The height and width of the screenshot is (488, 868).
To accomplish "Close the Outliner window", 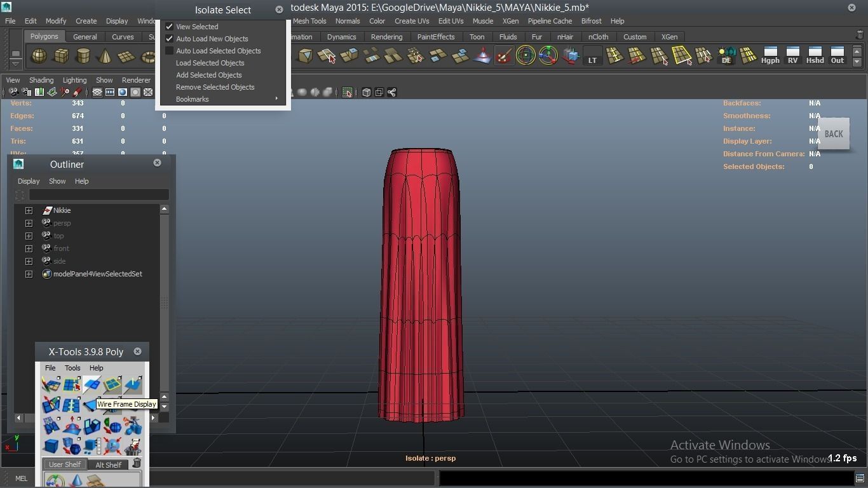I will [x=157, y=163].
